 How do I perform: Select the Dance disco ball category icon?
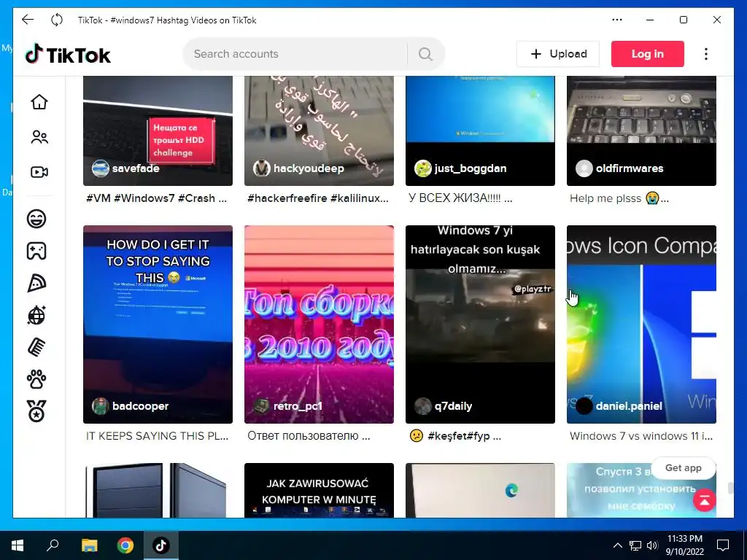tap(36, 315)
